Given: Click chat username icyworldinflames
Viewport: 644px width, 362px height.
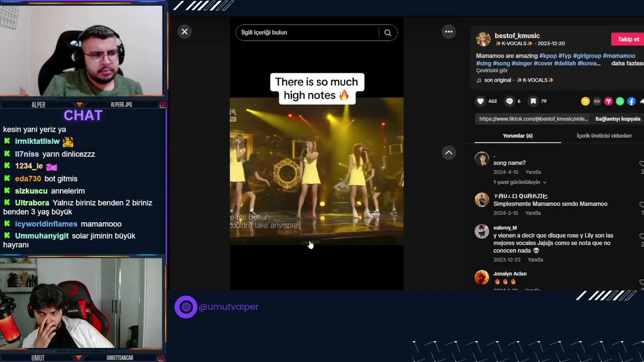Looking at the screenshot, I should coord(46,224).
